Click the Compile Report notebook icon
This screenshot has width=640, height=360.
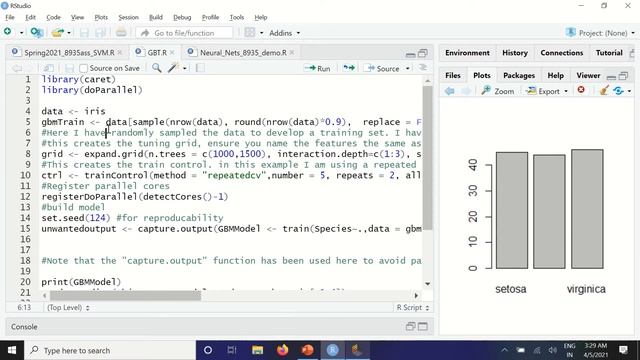tap(200, 68)
